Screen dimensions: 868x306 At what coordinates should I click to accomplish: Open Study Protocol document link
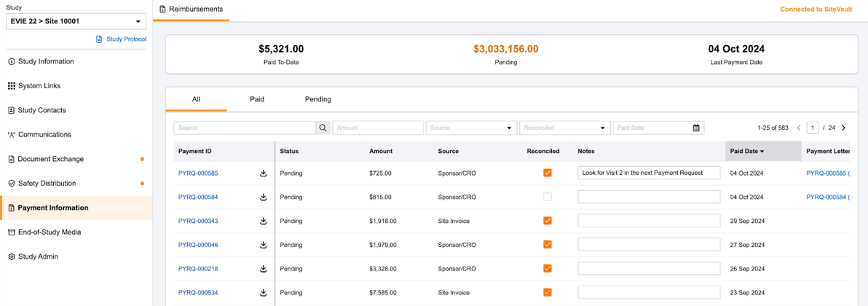[125, 39]
